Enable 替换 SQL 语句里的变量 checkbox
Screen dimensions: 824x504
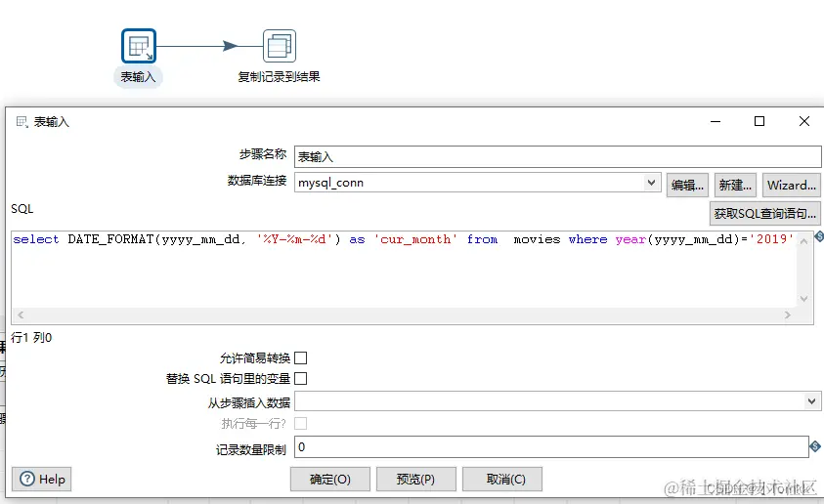coord(301,379)
